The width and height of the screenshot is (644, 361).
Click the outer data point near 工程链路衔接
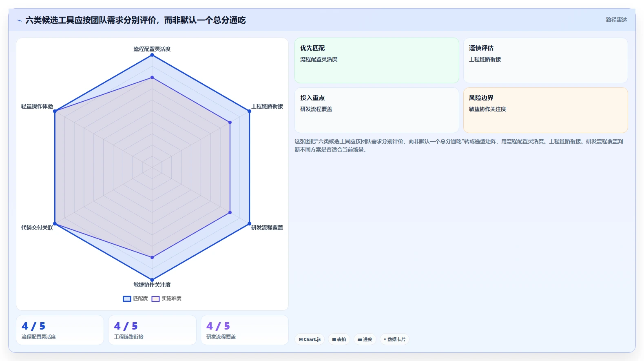250,111
